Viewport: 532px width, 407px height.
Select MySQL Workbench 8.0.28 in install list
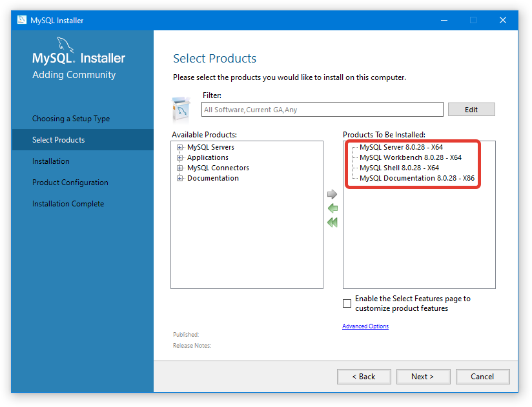[x=410, y=157]
